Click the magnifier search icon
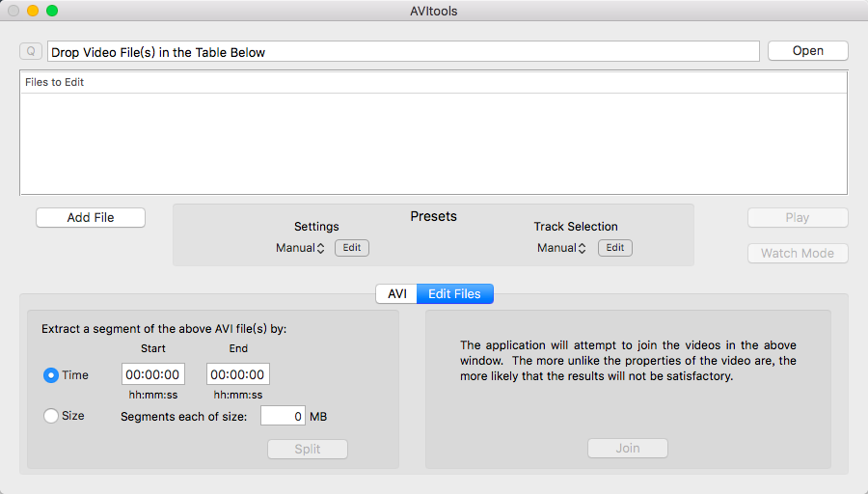The width and height of the screenshot is (868, 494). [31, 51]
